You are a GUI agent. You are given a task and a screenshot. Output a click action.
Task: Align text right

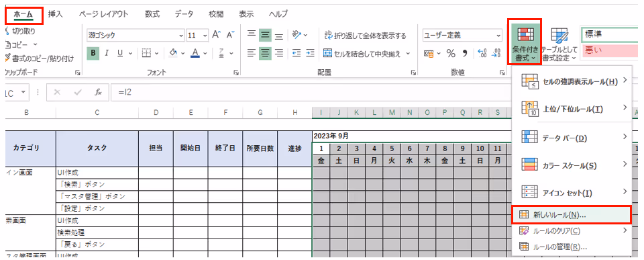279,53
